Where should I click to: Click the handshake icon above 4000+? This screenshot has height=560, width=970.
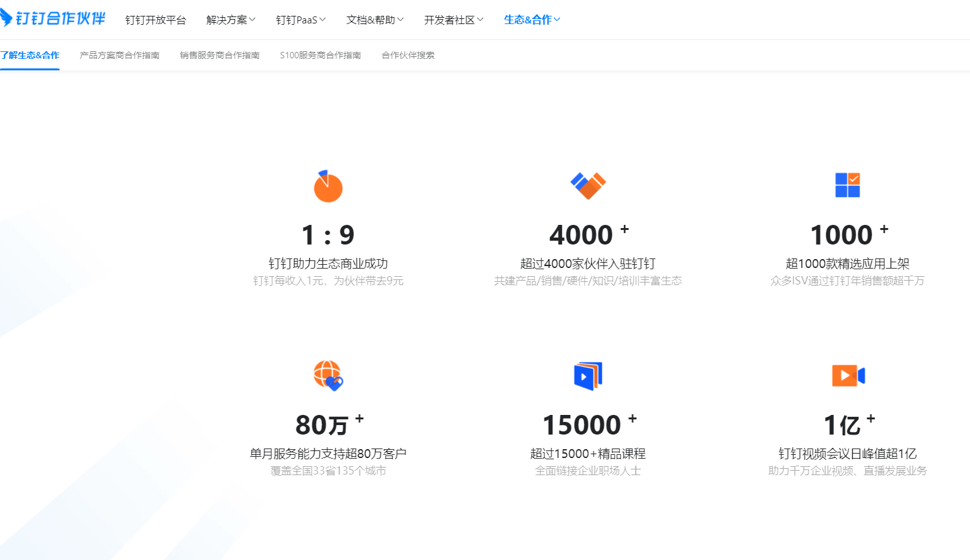588,186
